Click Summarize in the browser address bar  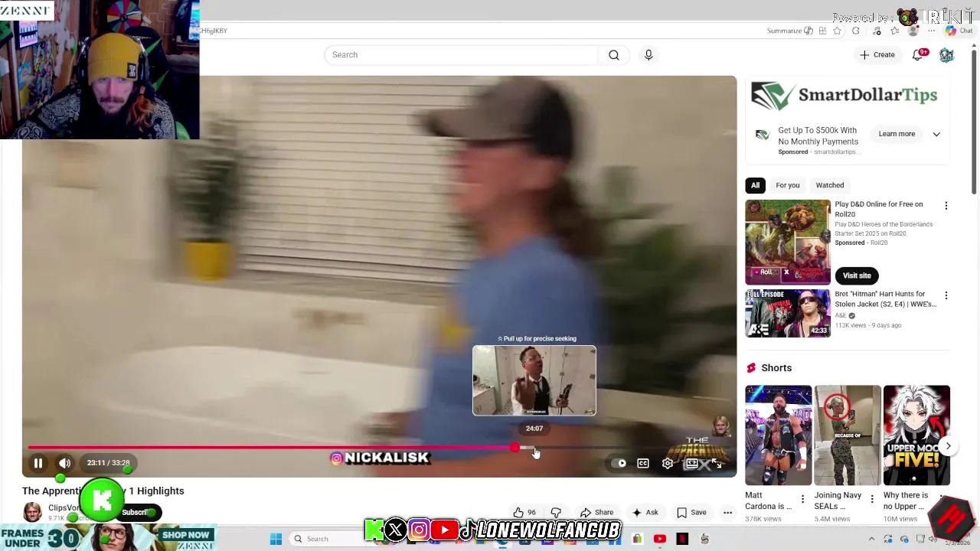(x=789, y=31)
